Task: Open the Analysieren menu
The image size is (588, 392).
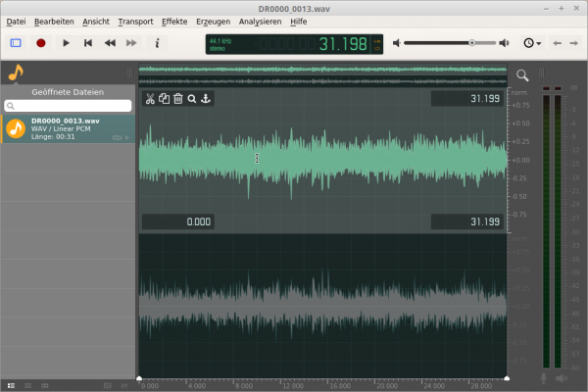Action: point(260,22)
